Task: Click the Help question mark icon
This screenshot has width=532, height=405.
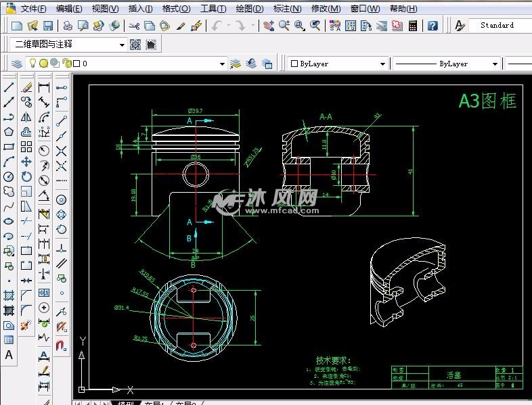Action: click(433, 26)
